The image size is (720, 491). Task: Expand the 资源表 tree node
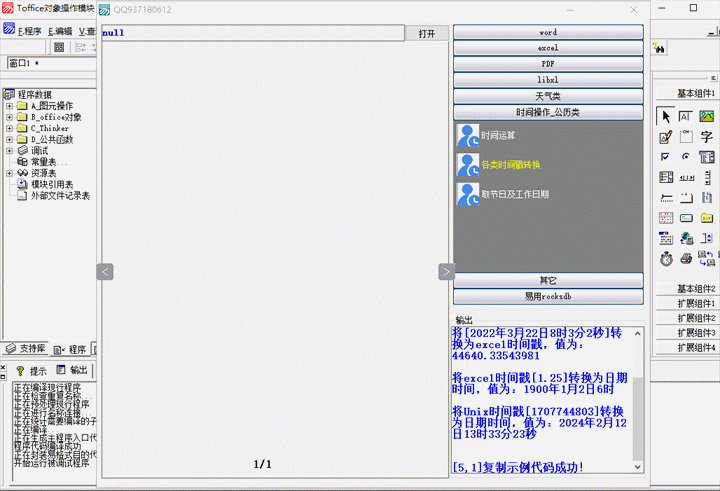click(x=9, y=173)
